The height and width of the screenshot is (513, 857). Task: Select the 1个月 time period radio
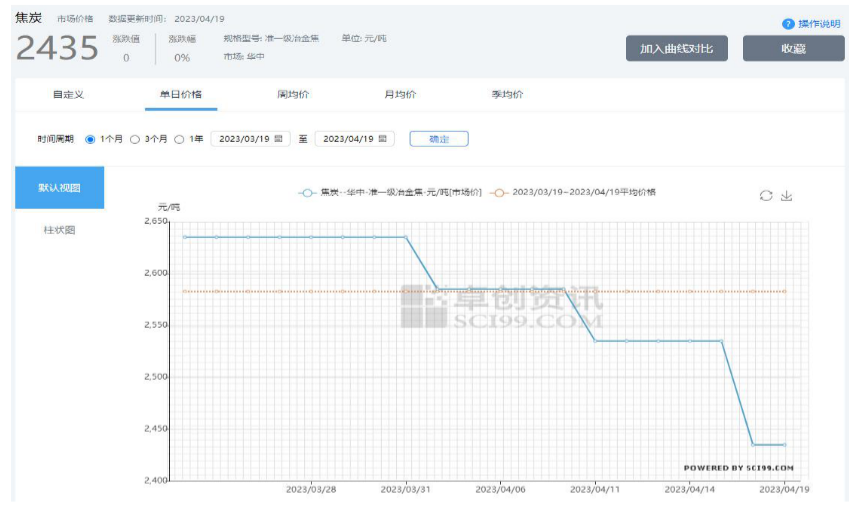[x=91, y=139]
